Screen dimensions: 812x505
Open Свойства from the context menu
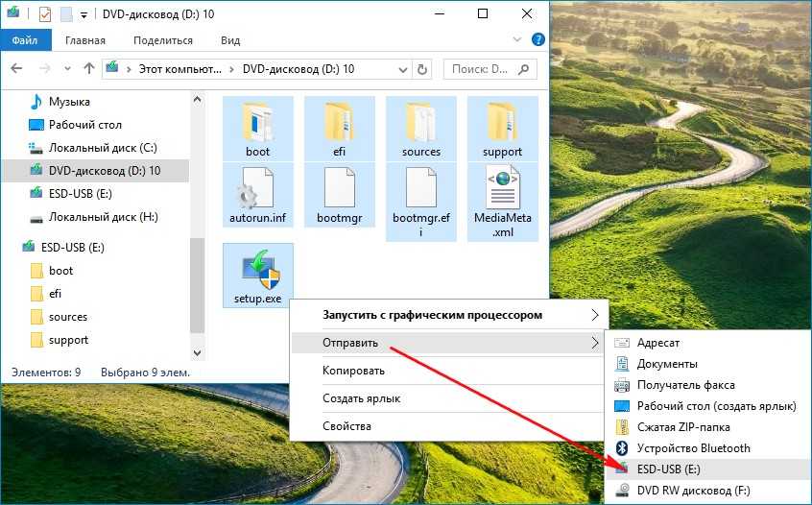pyautogui.click(x=346, y=425)
